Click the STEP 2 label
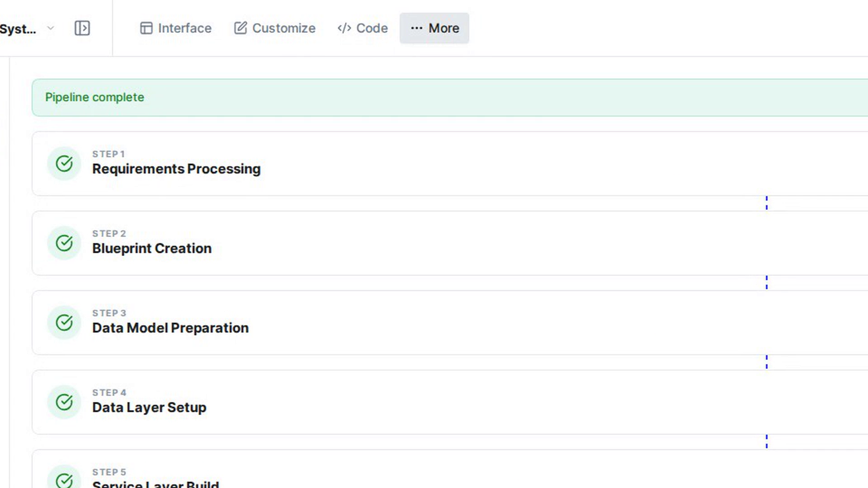Viewport: 868px width, 488px height. point(109,234)
